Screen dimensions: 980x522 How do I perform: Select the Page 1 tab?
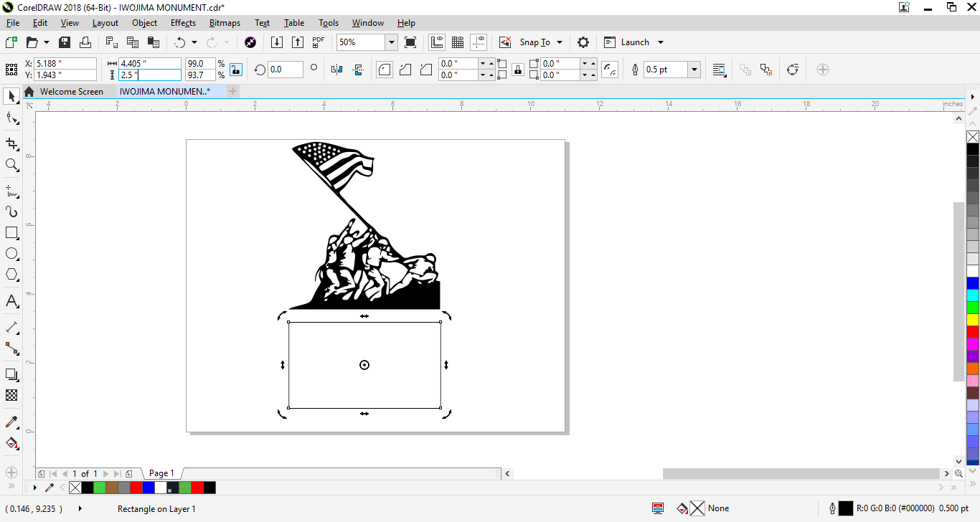[x=161, y=473]
